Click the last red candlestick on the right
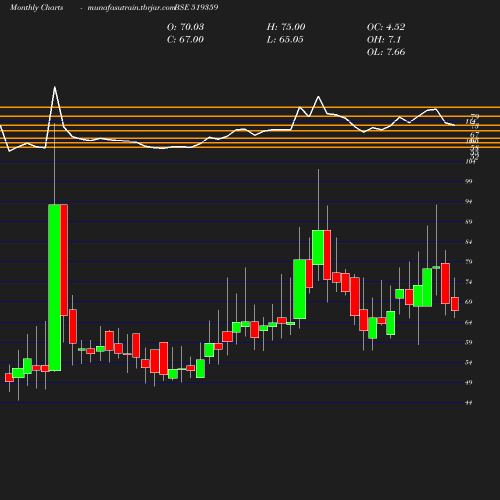 click(455, 304)
